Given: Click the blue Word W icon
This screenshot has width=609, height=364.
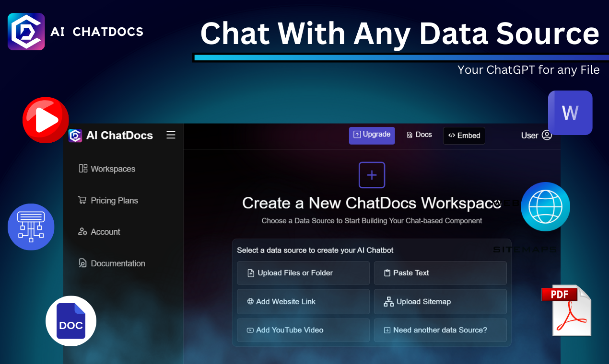Looking at the screenshot, I should (x=570, y=113).
